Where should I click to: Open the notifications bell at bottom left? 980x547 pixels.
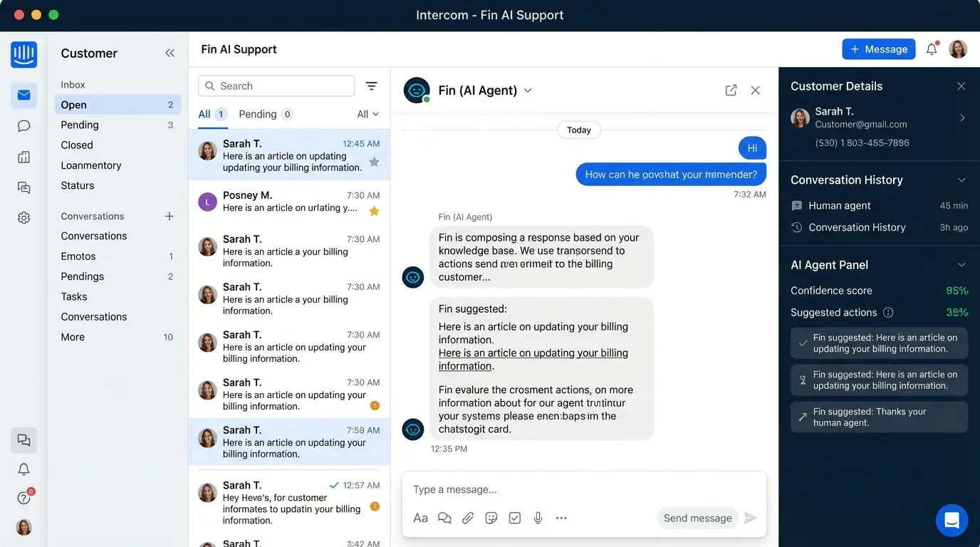pos(24,469)
